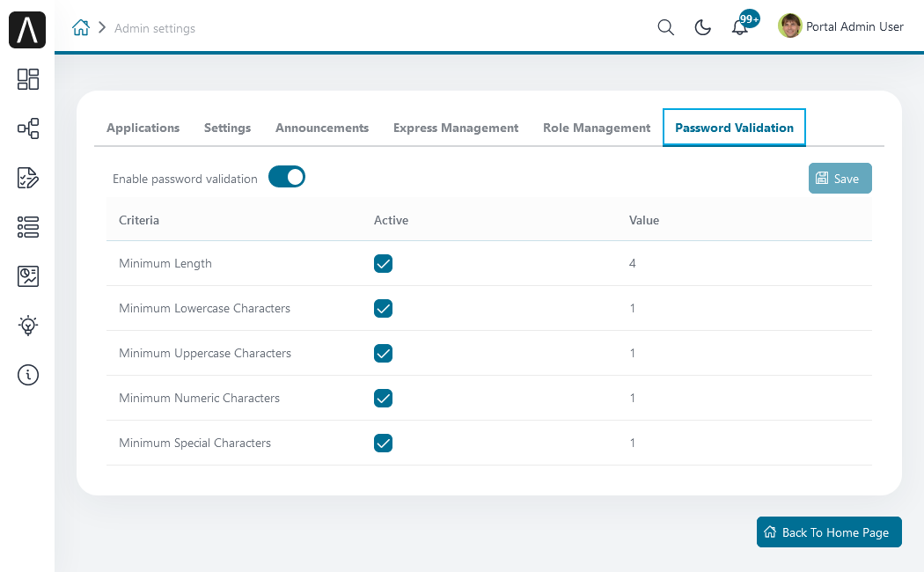Click the app logo in the sidebar
The image size is (924, 572).
27,29
